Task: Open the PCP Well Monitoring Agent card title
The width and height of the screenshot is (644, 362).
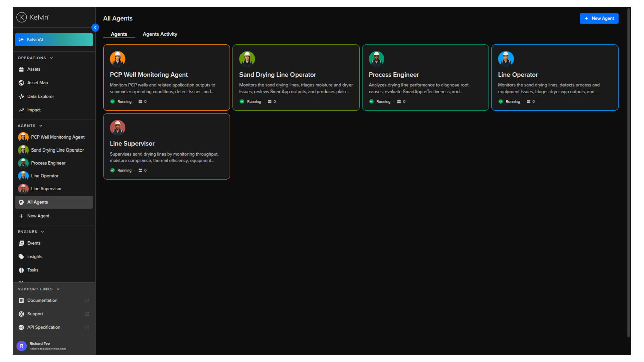Action: click(x=149, y=75)
